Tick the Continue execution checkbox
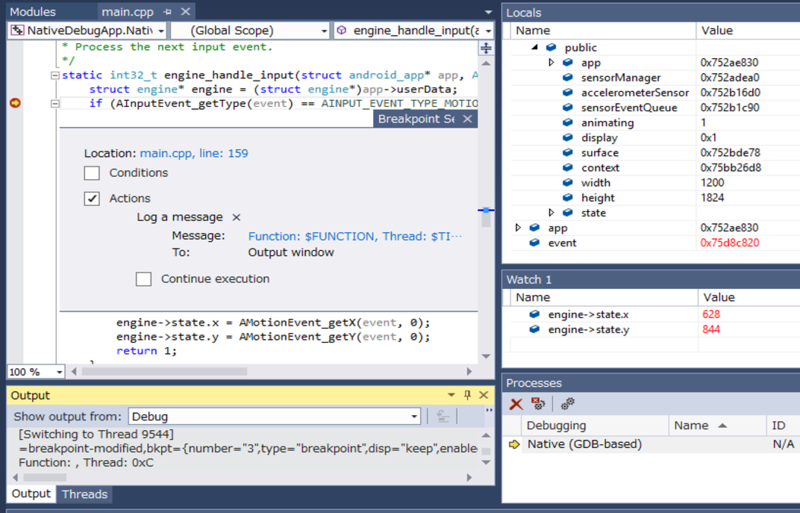The image size is (800, 513). click(x=143, y=279)
